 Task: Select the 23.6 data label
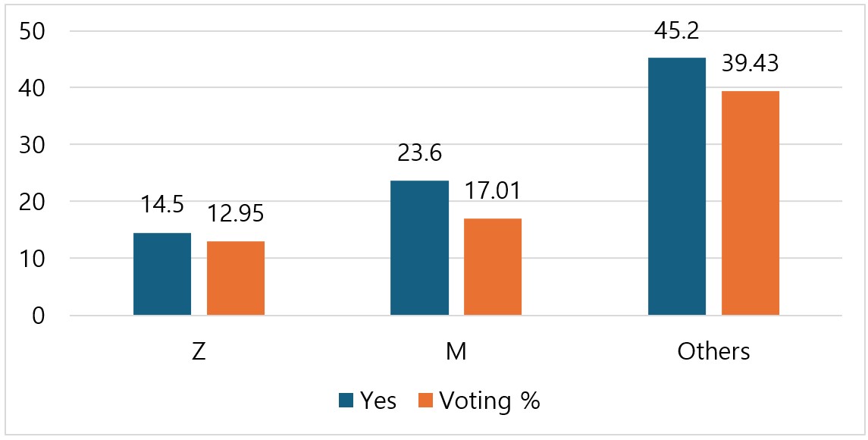coord(420,153)
